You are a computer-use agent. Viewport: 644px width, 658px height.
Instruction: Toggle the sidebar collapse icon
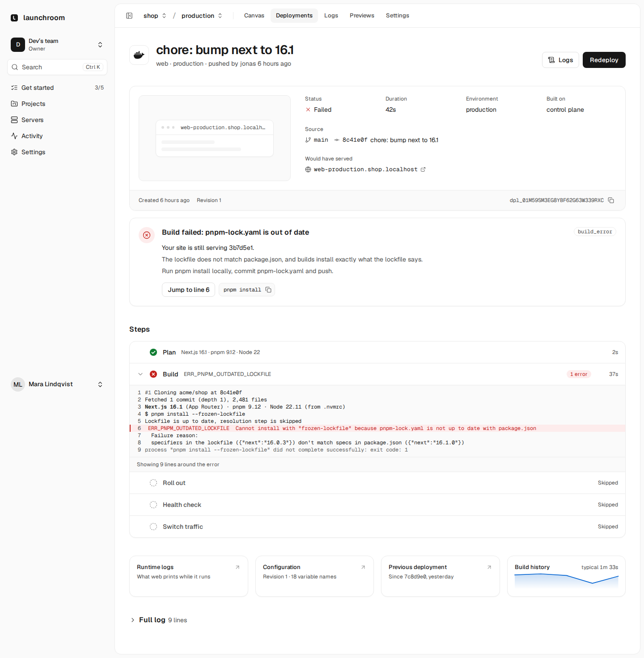129,16
